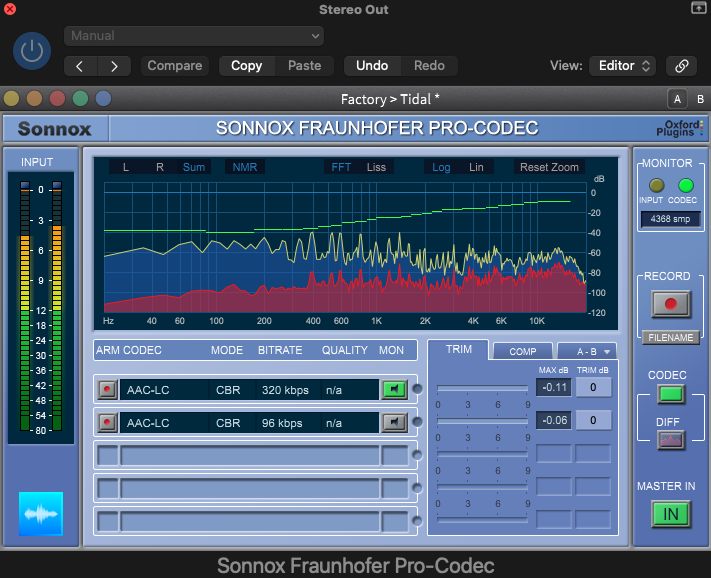The image size is (711, 578).
Task: Click the round selector beside 96 kbps row
Action: pos(417,422)
